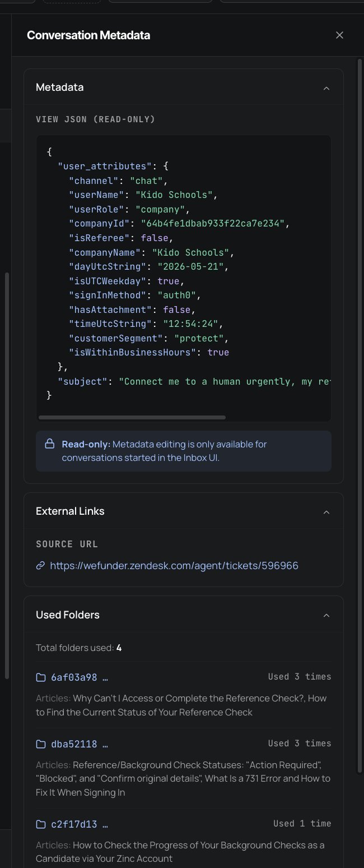Click the SOURCE URL label
364x868 pixels.
(67, 544)
